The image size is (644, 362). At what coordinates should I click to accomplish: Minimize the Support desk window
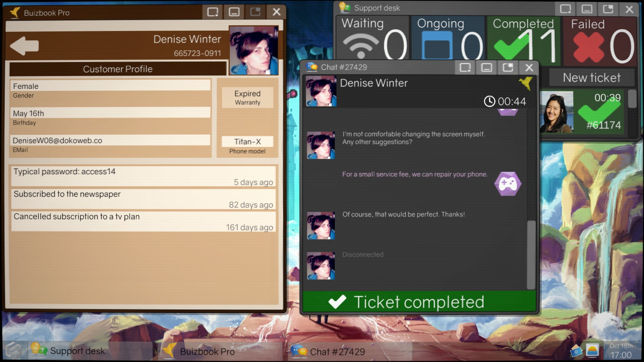(587, 9)
